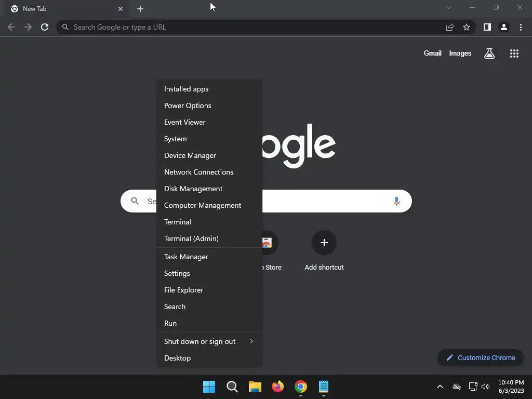Select Desktop menu entry

click(x=209, y=358)
